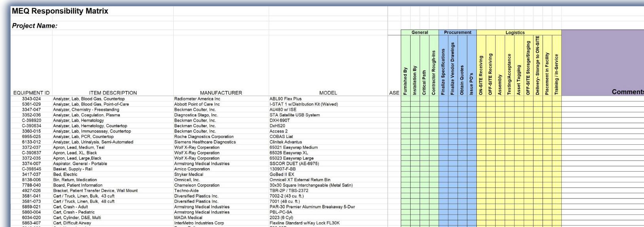Select Aspirator, General - Portable cell
Viewport: 644px width, 227px height.
(x=80, y=164)
